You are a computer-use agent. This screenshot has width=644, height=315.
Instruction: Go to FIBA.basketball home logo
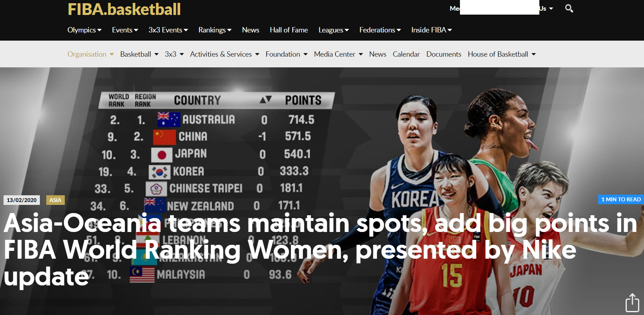tap(124, 9)
